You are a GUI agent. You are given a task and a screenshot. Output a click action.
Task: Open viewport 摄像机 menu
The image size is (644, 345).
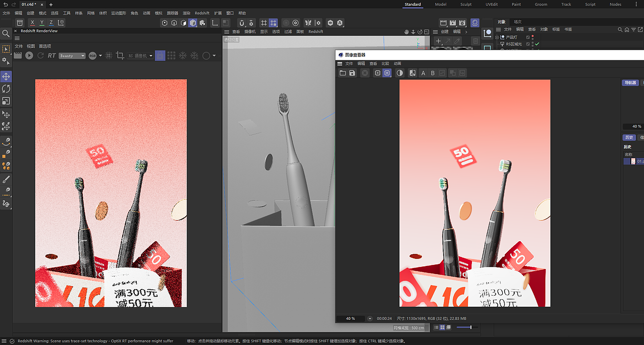(250, 31)
